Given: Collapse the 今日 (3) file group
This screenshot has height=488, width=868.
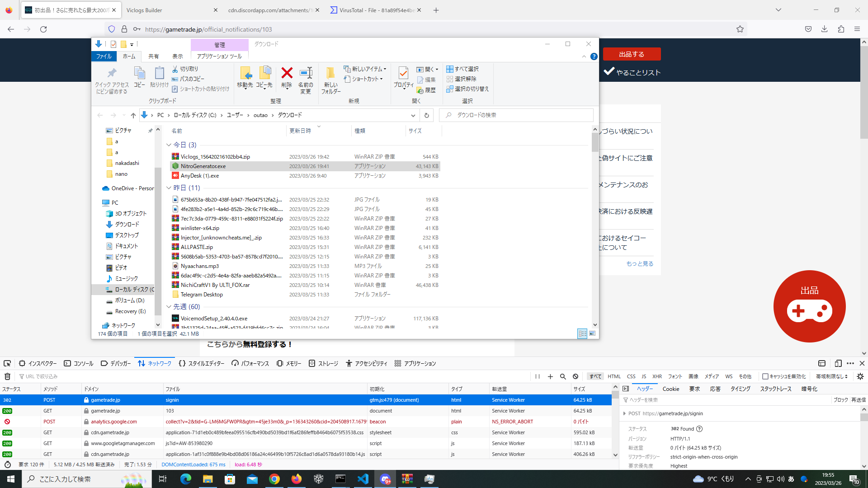Looking at the screenshot, I should pyautogui.click(x=169, y=145).
